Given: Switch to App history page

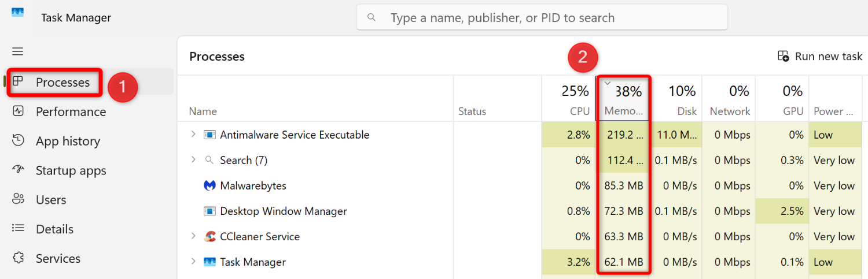Looking at the screenshot, I should click(x=68, y=141).
